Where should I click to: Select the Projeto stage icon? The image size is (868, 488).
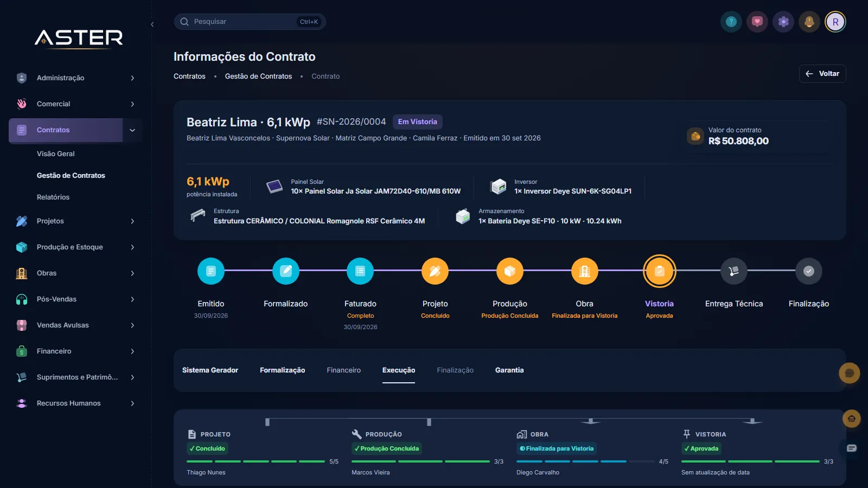click(435, 271)
